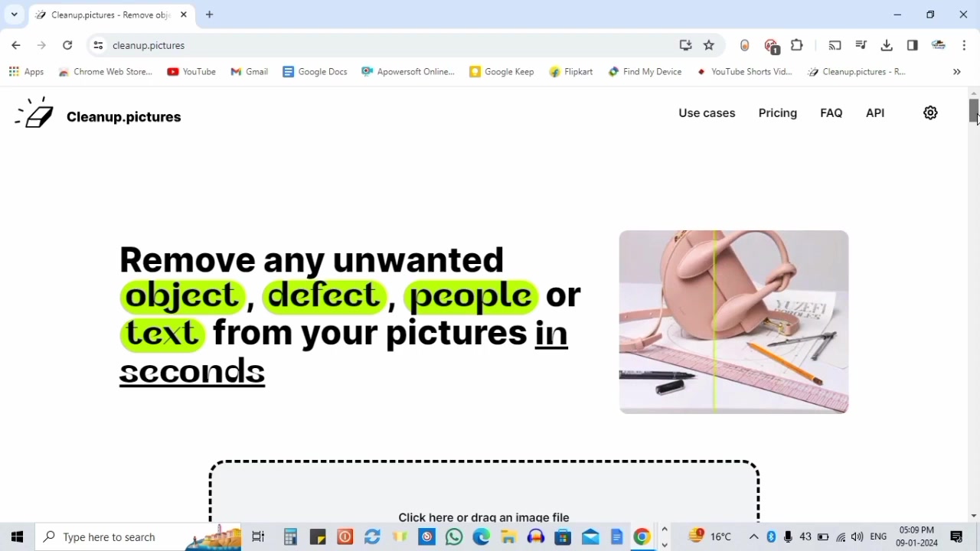Open the volume control in system tray
Viewport: 980px width, 551px height.
(x=857, y=536)
